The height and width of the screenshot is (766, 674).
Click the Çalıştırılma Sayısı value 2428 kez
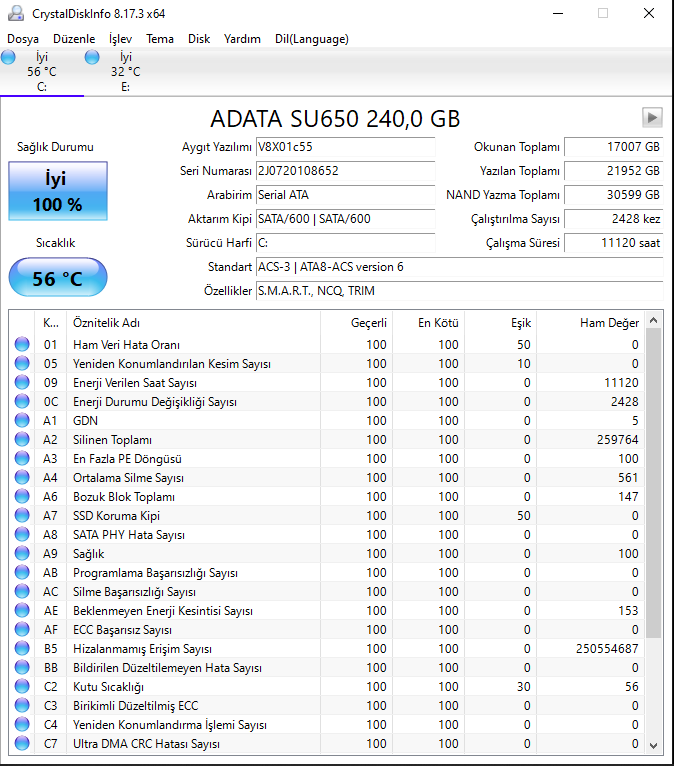click(x=613, y=219)
